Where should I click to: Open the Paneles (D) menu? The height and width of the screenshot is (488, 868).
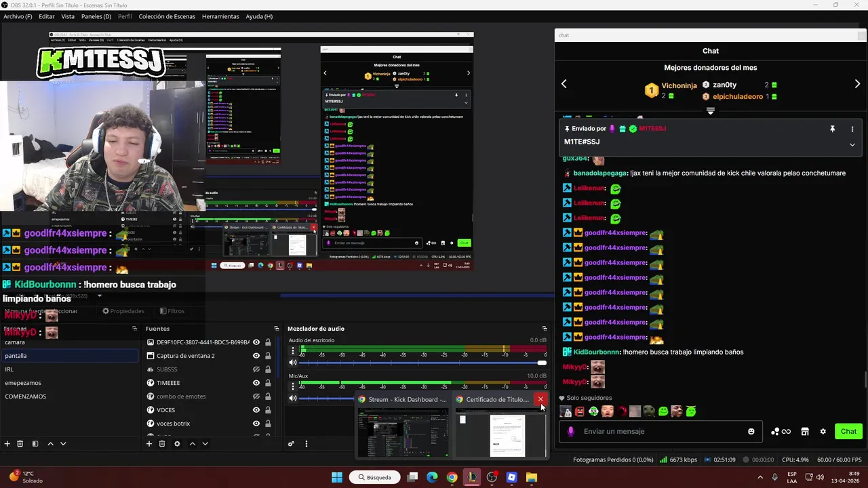(96, 16)
